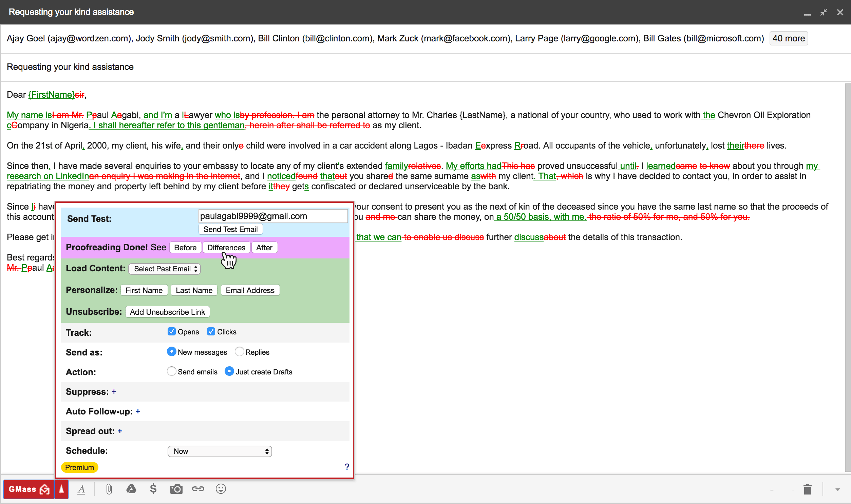
Task: Switch to the Differences proofreading view
Action: (226, 247)
